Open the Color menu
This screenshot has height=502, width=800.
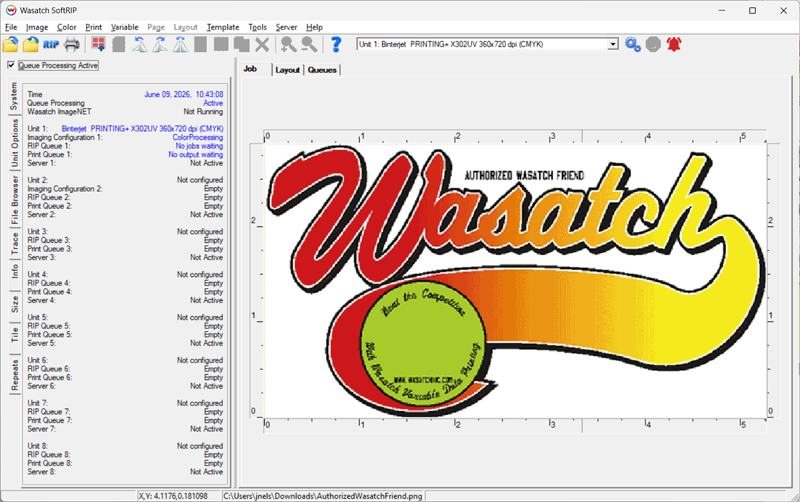pos(66,27)
